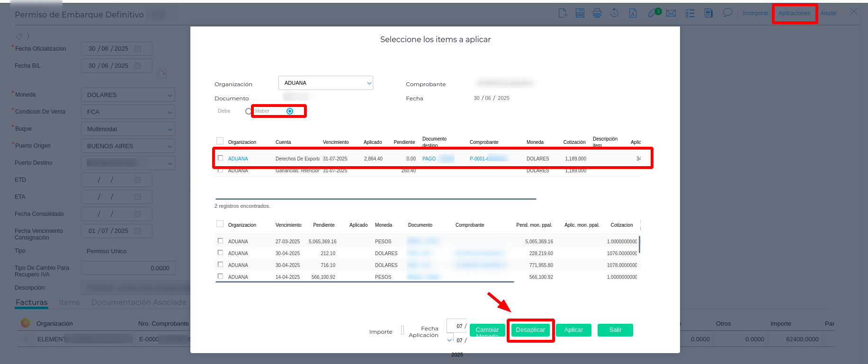This screenshot has height=364, width=868.
Task: Click horizontal scrollbar under lower documents table
Action: [365, 282]
